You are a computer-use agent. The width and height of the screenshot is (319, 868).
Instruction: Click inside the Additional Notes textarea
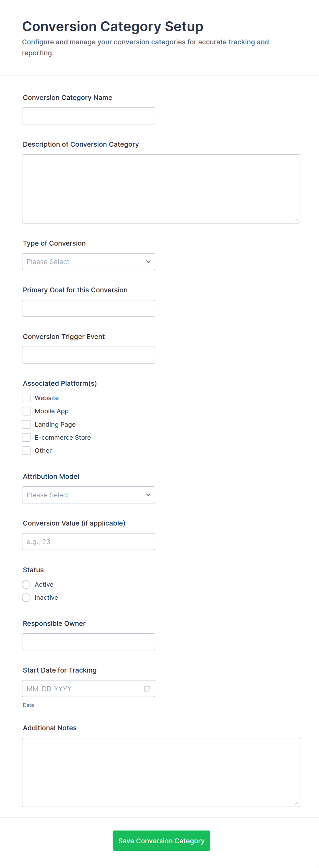click(161, 772)
